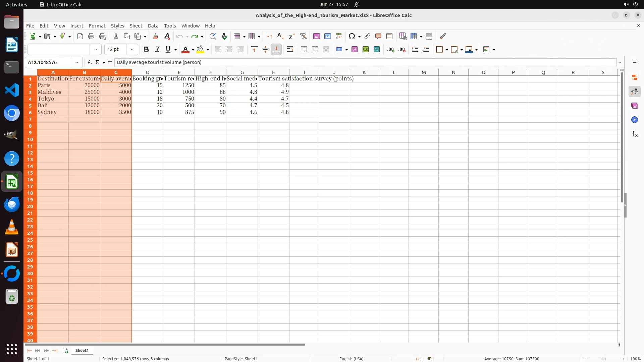Insert a chart using the toolbar icon

tap(328, 36)
